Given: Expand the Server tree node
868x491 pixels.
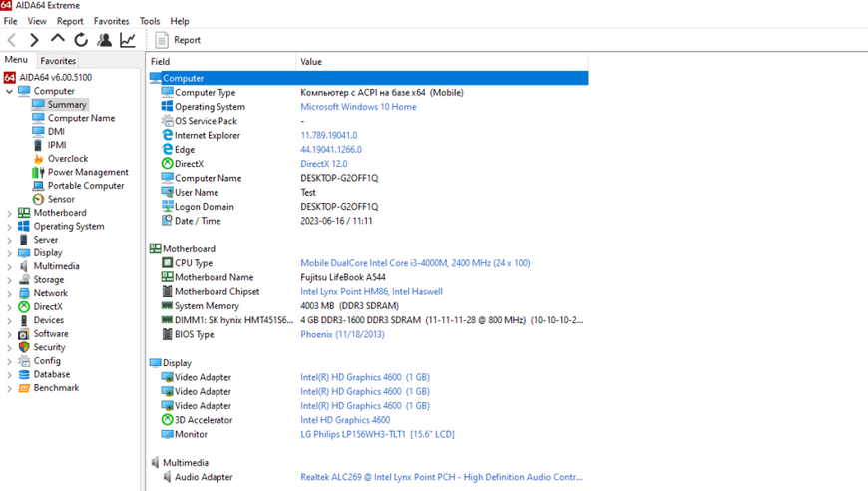Looking at the screenshot, I should 9,240.
